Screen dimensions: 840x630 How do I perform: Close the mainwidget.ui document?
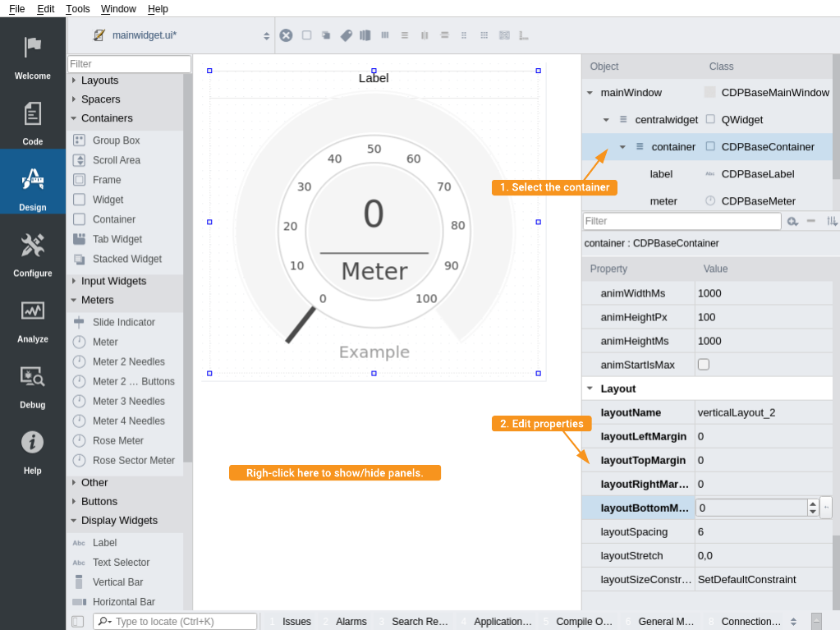[x=286, y=35]
